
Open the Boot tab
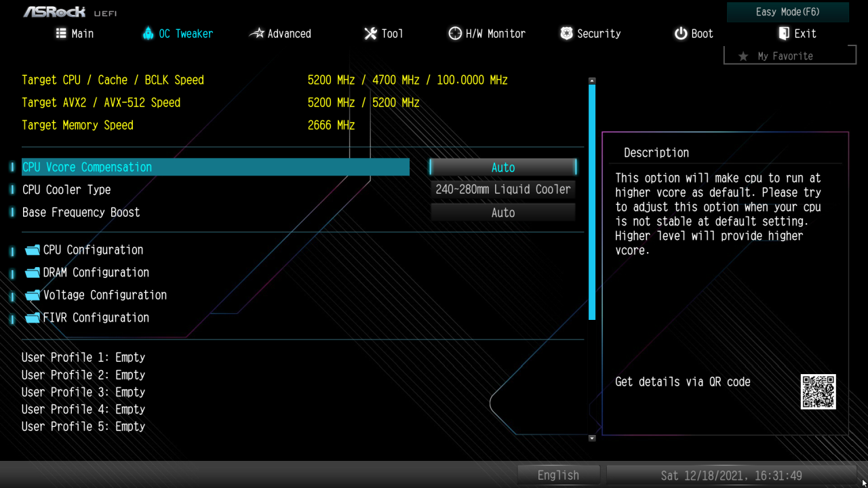click(x=694, y=33)
